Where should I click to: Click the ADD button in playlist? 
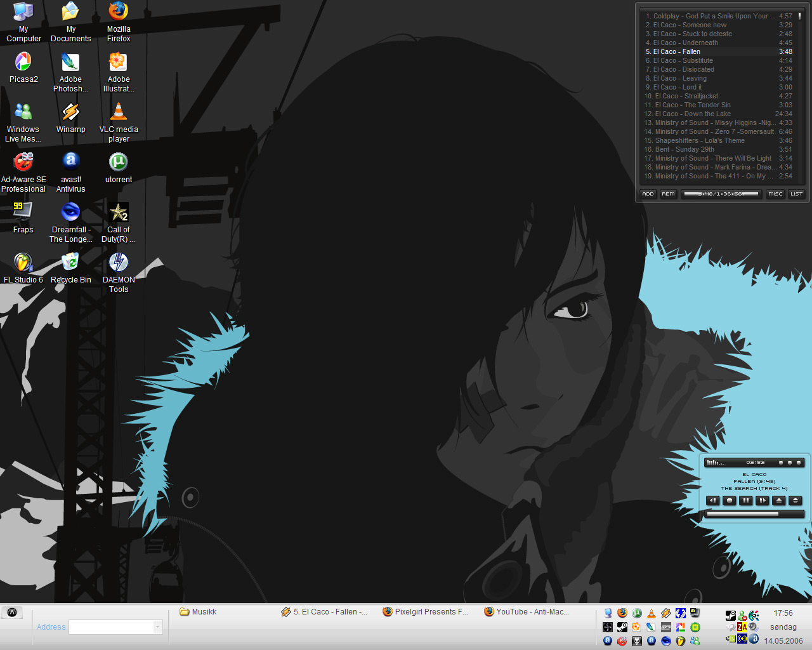point(648,194)
